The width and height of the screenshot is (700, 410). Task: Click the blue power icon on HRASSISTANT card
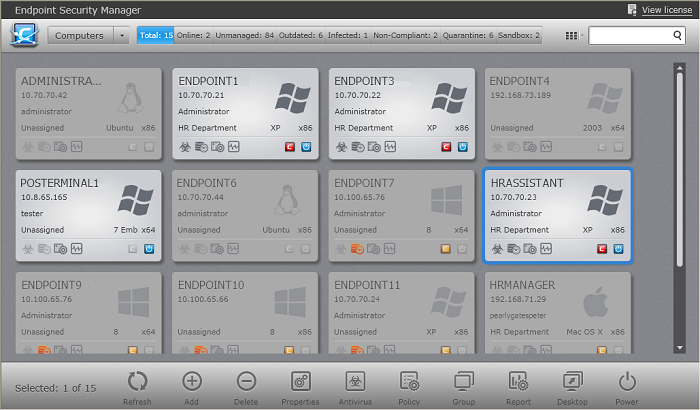point(618,249)
